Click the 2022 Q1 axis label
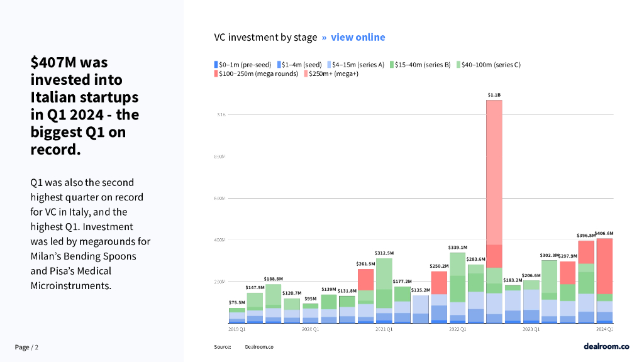 (457, 329)
